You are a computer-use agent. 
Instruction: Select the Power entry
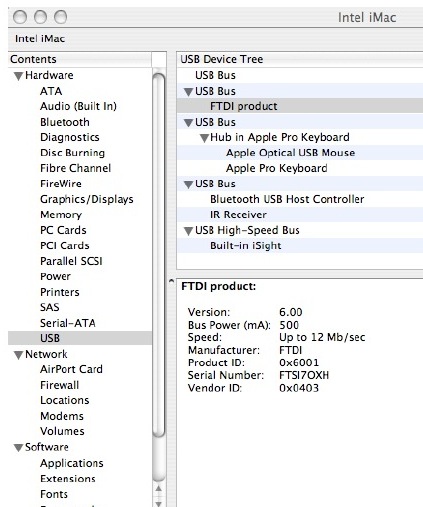pyautogui.click(x=55, y=276)
